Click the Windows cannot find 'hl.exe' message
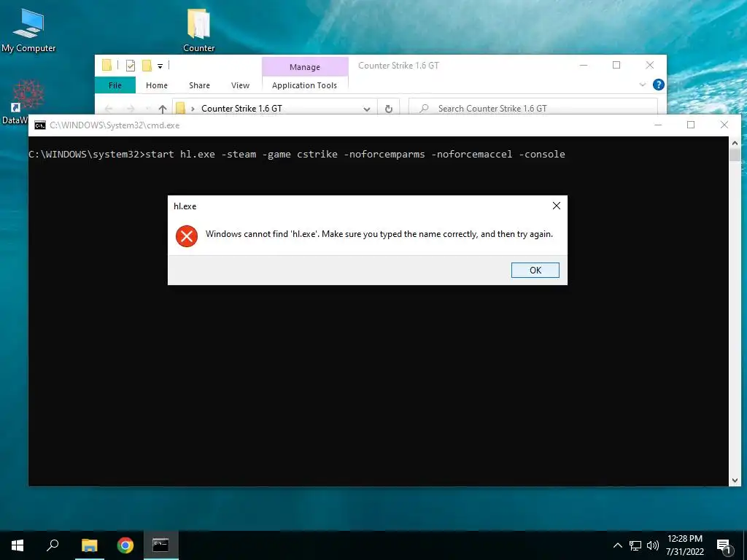This screenshot has height=560, width=747. click(x=379, y=234)
